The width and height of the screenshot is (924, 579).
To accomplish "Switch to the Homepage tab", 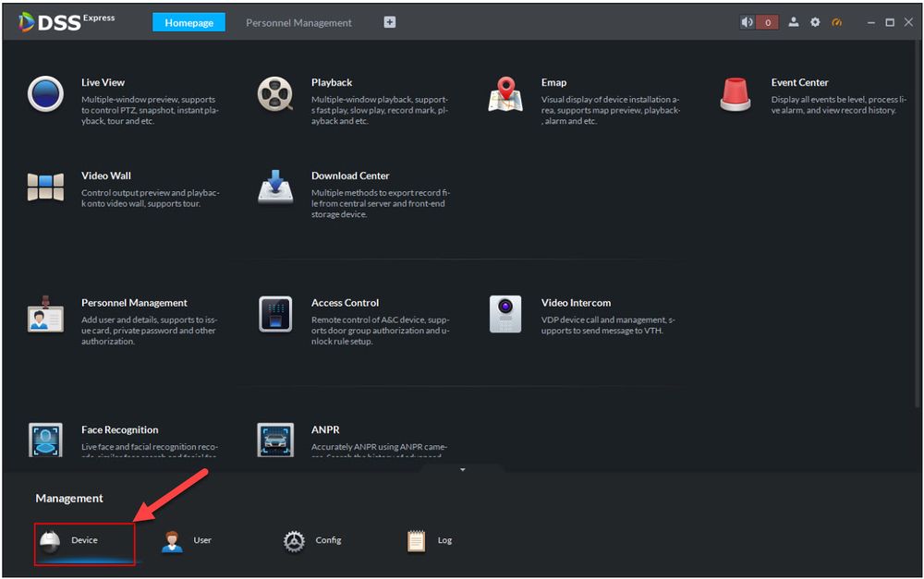I will click(x=188, y=22).
